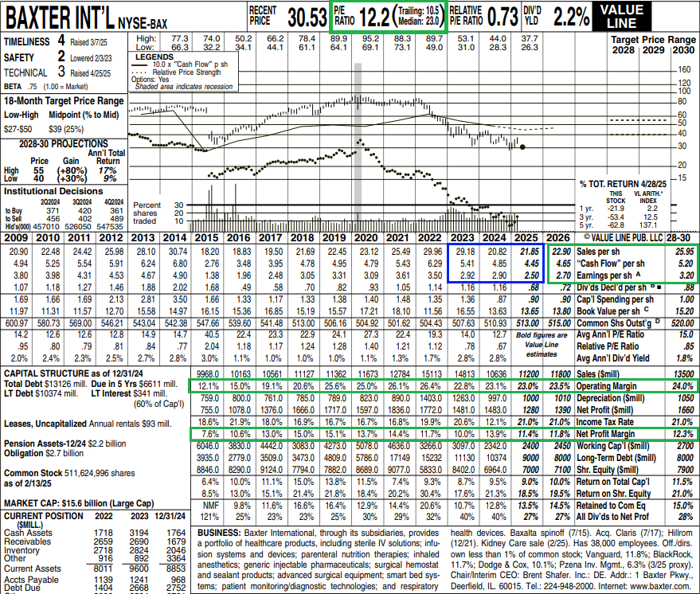
Task: Select the Retained to Com Eq label
Action: [611, 506]
